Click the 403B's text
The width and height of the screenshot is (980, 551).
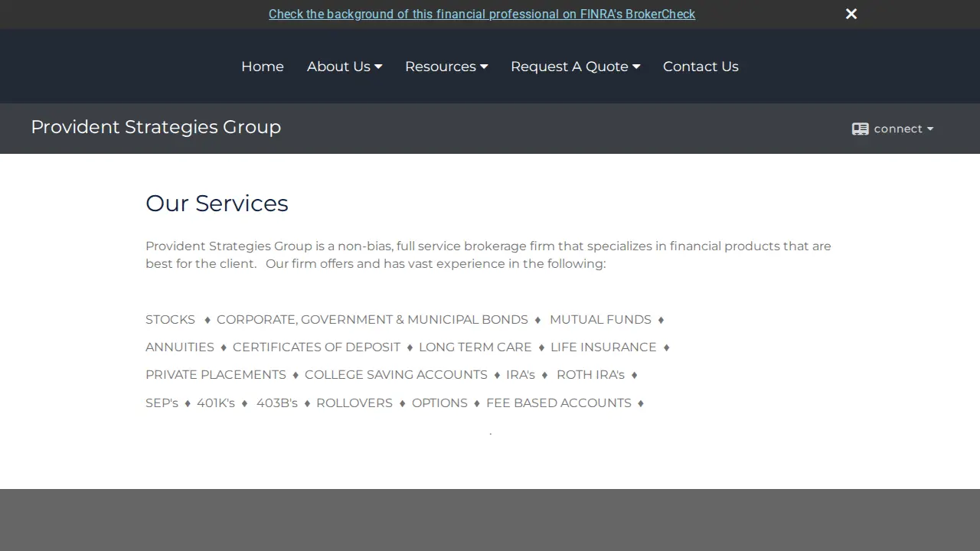pos(277,403)
